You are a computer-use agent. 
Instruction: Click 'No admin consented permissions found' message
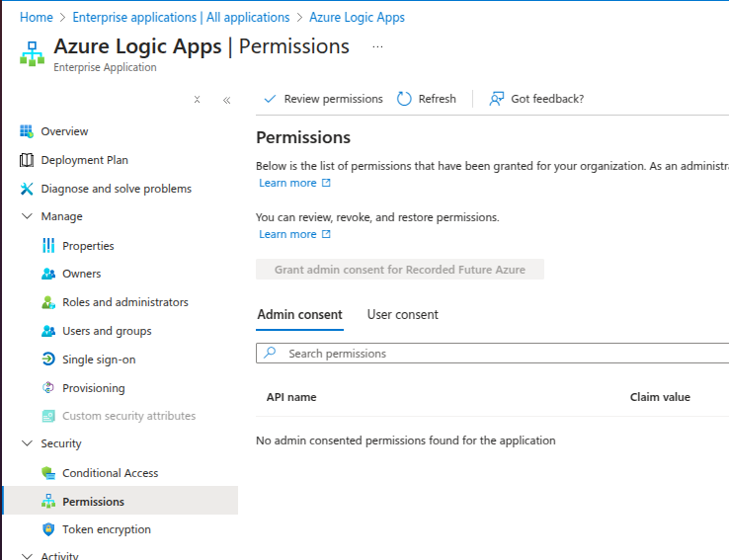click(405, 440)
